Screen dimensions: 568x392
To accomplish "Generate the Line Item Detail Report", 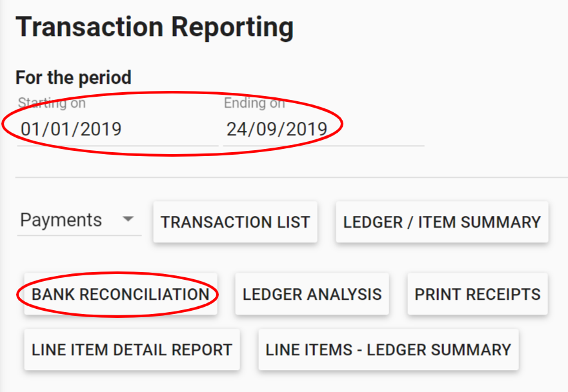I will click(x=132, y=349).
